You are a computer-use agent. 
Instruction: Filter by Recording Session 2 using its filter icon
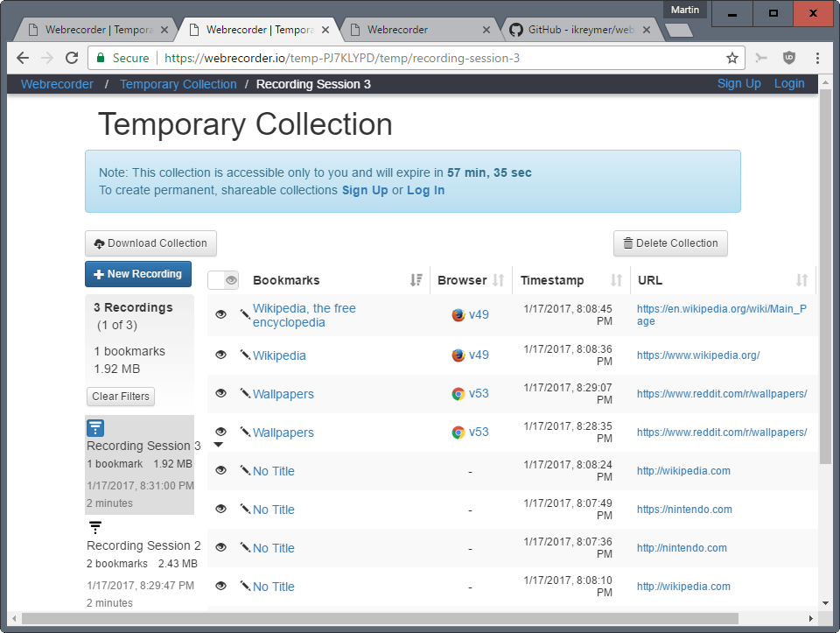pos(95,527)
